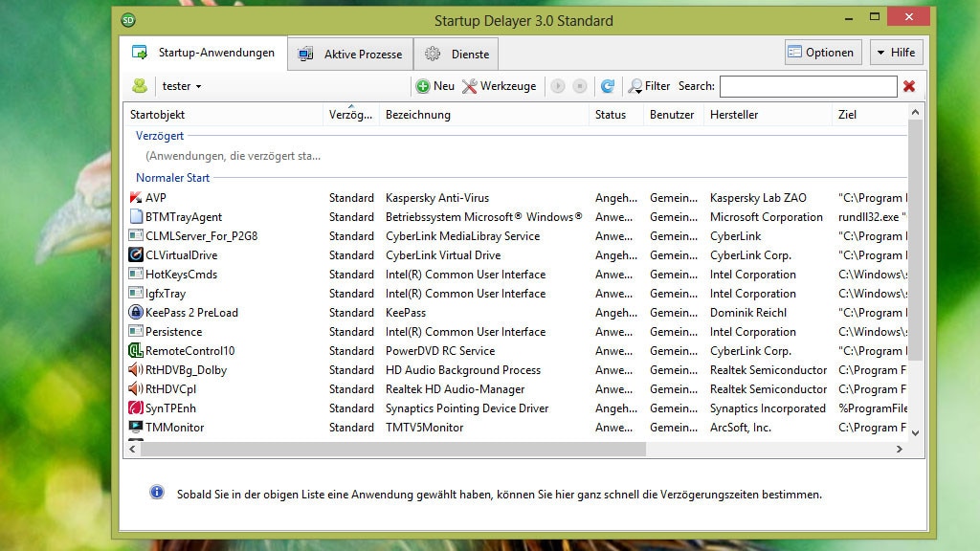Viewport: 980px width, 551px height.
Task: Click the vertical scrollbar up arrow
Action: pyautogui.click(x=915, y=113)
